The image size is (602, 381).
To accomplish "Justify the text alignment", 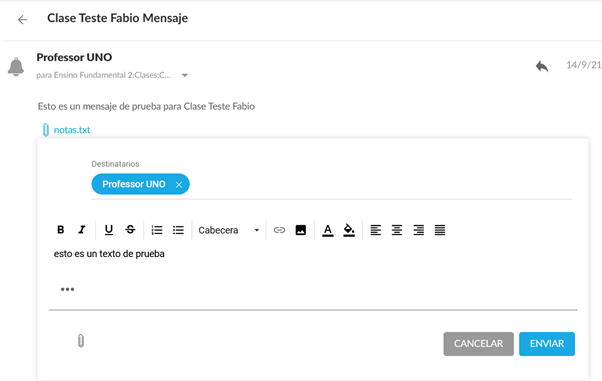I will pos(440,230).
